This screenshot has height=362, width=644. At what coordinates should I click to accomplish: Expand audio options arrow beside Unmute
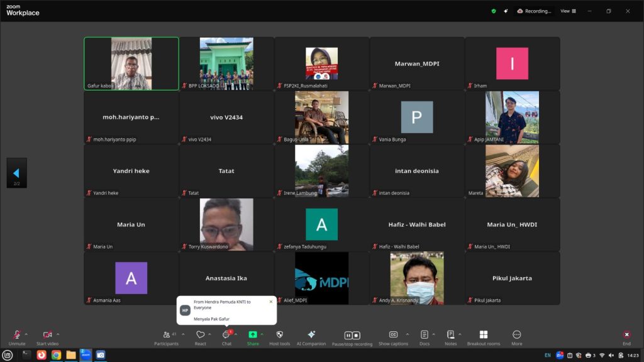[26, 334]
